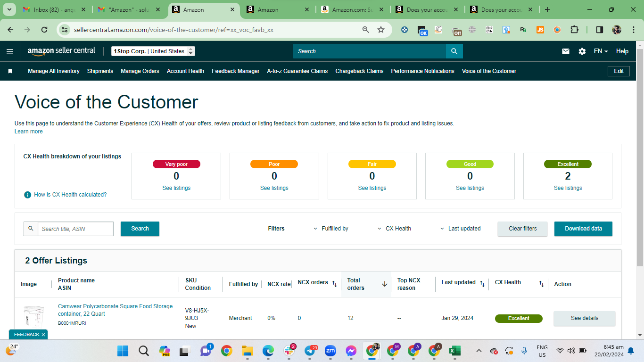The width and height of the screenshot is (644, 362).
Task: Go back with the browser back arrow
Action: click(11, 30)
